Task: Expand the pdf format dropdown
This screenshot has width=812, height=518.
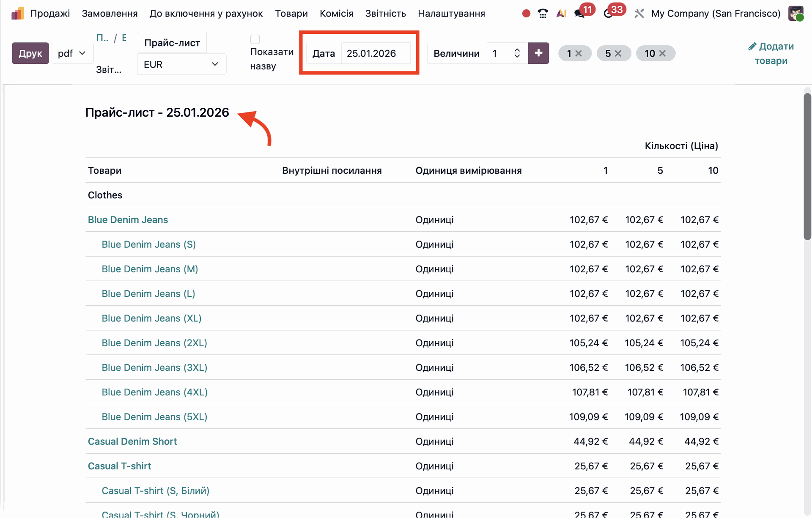Action: [72, 53]
